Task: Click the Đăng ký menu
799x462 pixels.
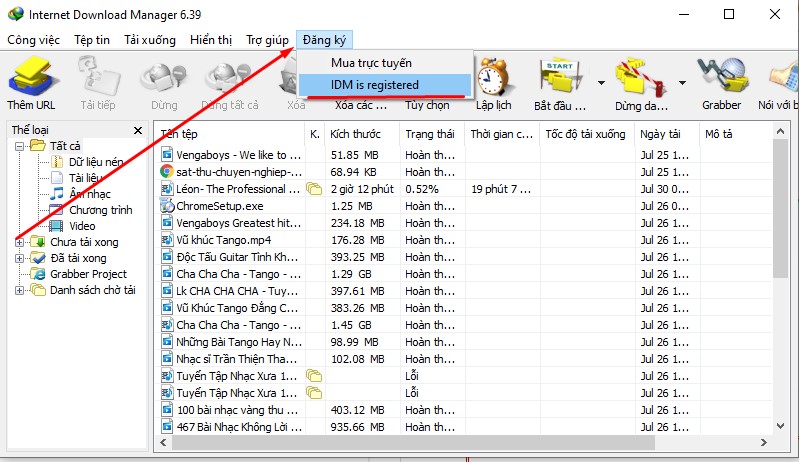Action: [324, 40]
